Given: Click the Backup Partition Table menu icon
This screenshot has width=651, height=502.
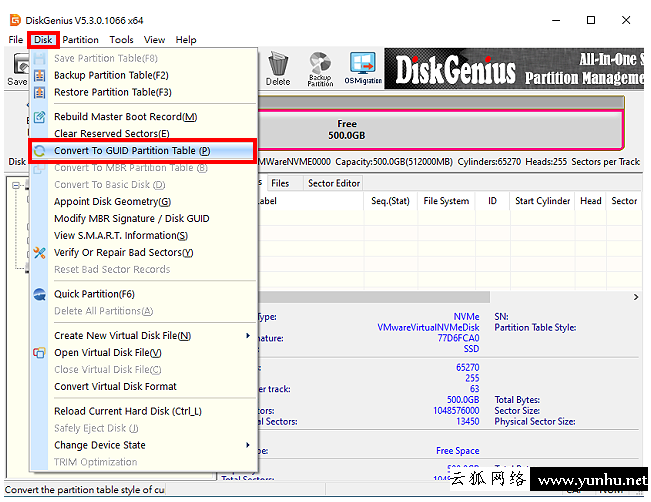Looking at the screenshot, I should pyautogui.click(x=39, y=75).
